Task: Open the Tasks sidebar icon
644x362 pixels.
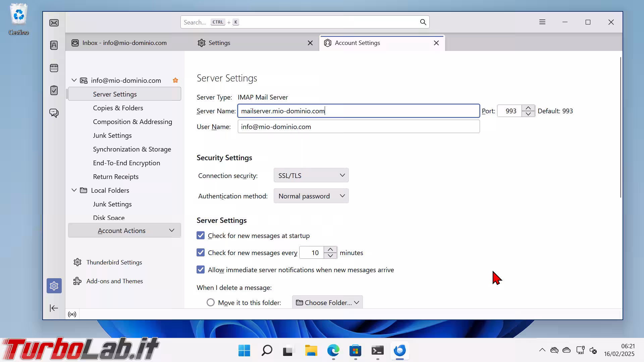Action: [x=54, y=90]
